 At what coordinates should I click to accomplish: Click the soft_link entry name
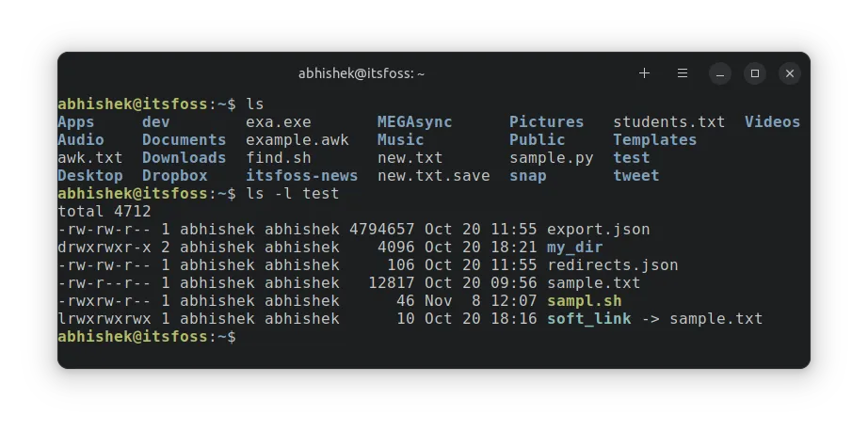[x=588, y=319]
